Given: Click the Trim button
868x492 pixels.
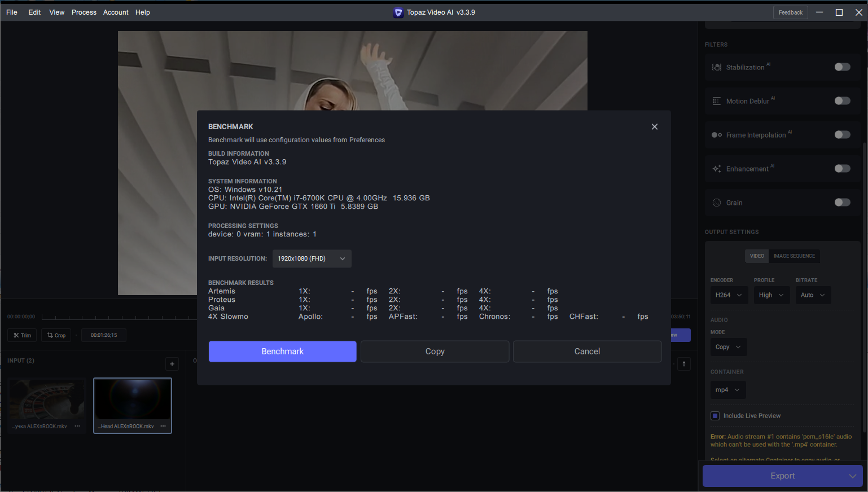Looking at the screenshot, I should click(23, 335).
